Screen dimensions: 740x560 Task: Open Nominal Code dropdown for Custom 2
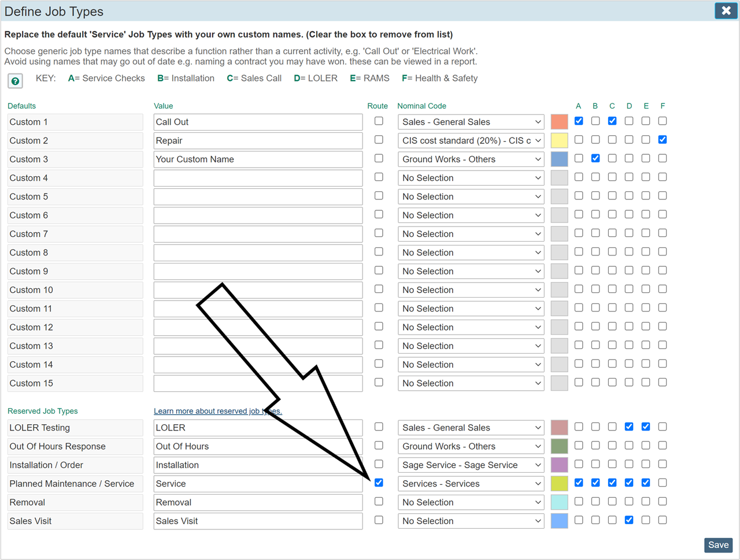[471, 140]
